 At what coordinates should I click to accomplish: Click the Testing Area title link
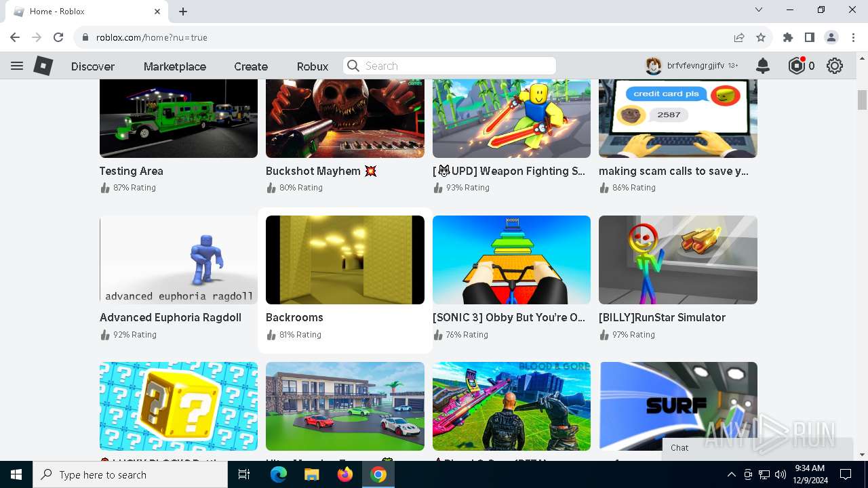132,171
